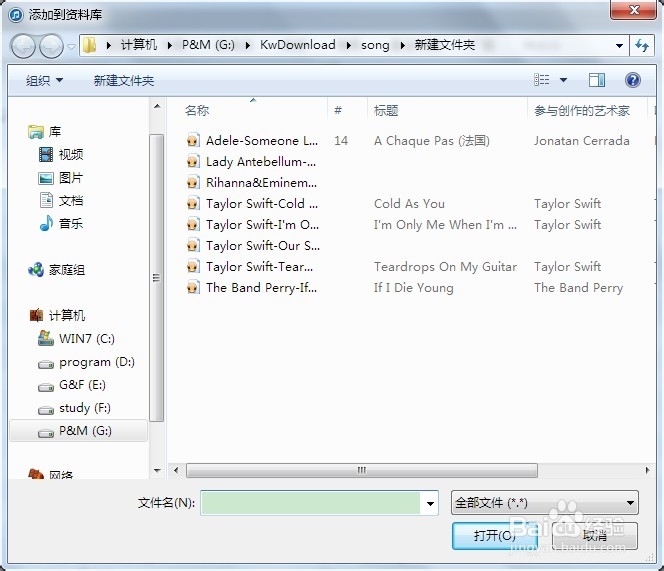Select 新建文件夹 in the address breadcrumb
Image resolution: width=664 pixels, height=571 pixels.
pyautogui.click(x=445, y=45)
